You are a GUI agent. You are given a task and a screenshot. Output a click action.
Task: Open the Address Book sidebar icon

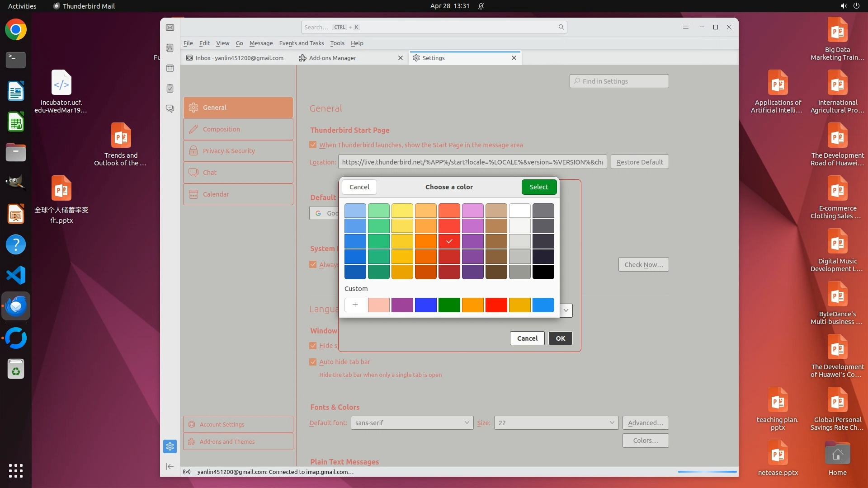(x=170, y=48)
